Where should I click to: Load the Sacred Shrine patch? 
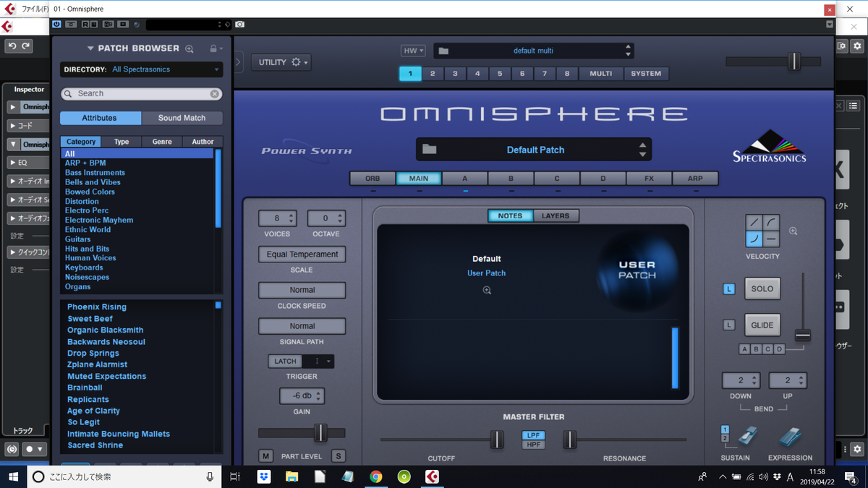point(95,445)
